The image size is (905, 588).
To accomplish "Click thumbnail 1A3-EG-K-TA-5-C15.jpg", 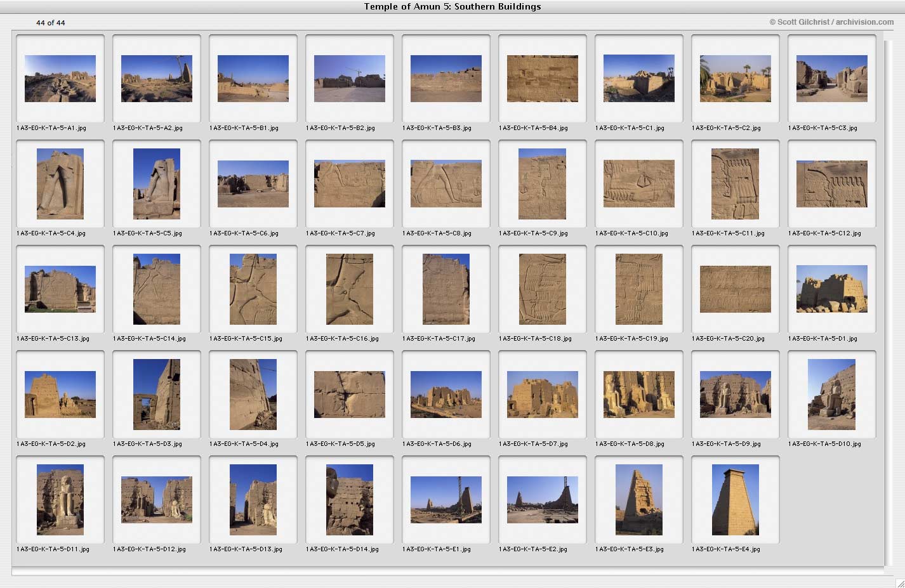I will [x=253, y=289].
